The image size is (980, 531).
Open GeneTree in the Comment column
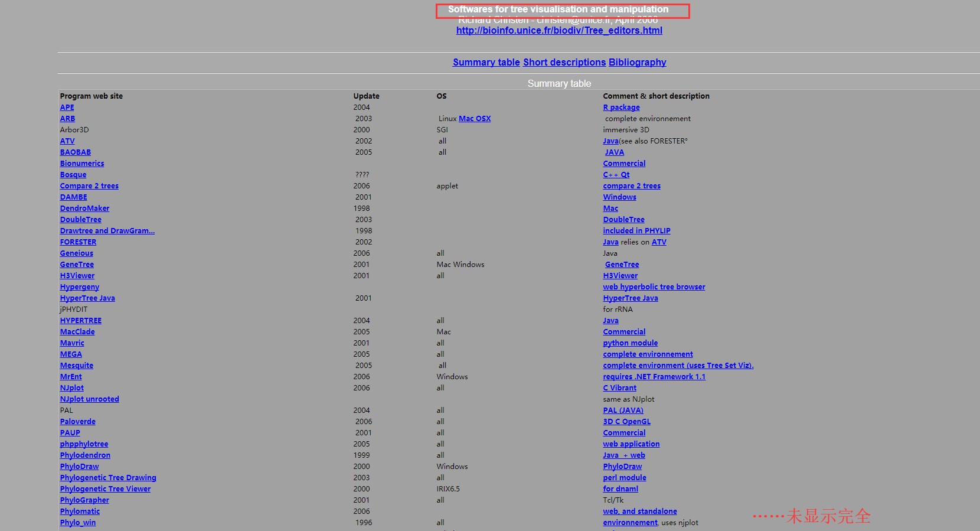point(622,265)
